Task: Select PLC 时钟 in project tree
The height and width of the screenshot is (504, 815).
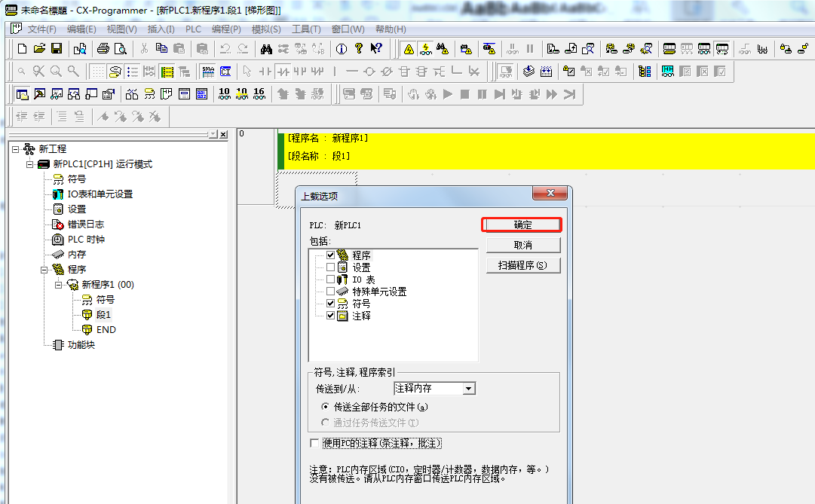Action: (x=86, y=240)
